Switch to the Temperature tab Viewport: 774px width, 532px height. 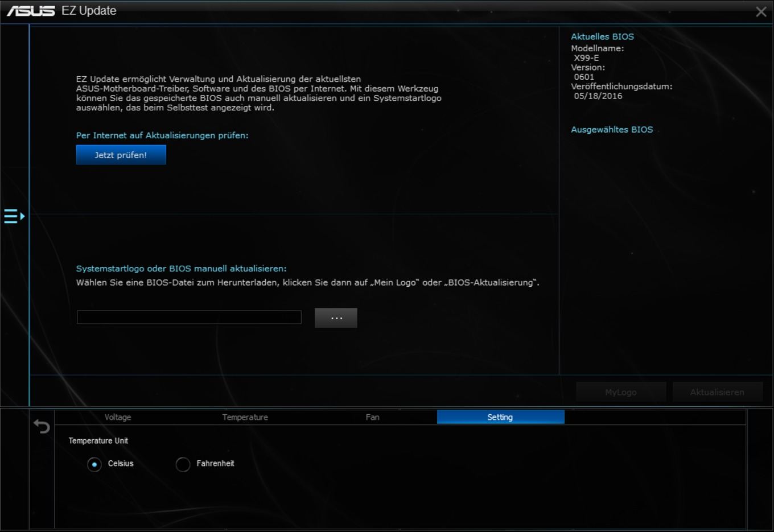tap(245, 417)
